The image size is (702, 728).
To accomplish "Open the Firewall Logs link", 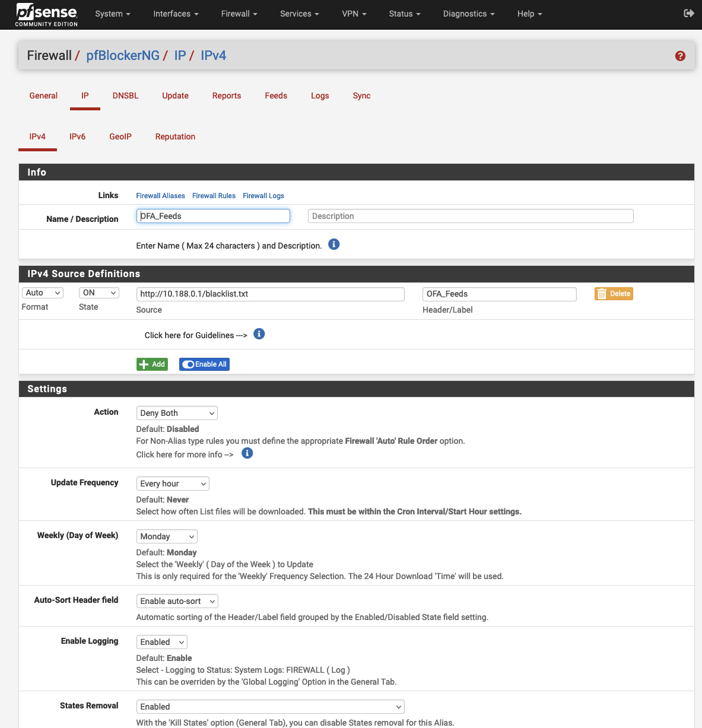I will point(263,196).
